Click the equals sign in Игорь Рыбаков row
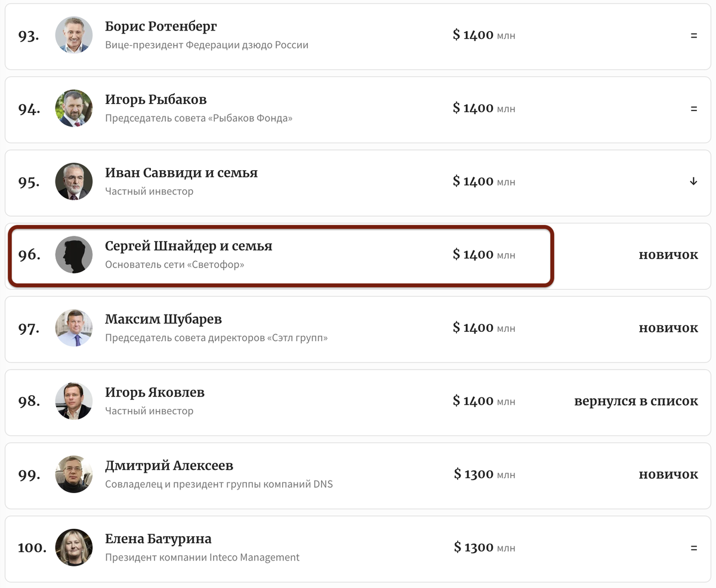Screen dimensions: 716x588 tap(694, 109)
